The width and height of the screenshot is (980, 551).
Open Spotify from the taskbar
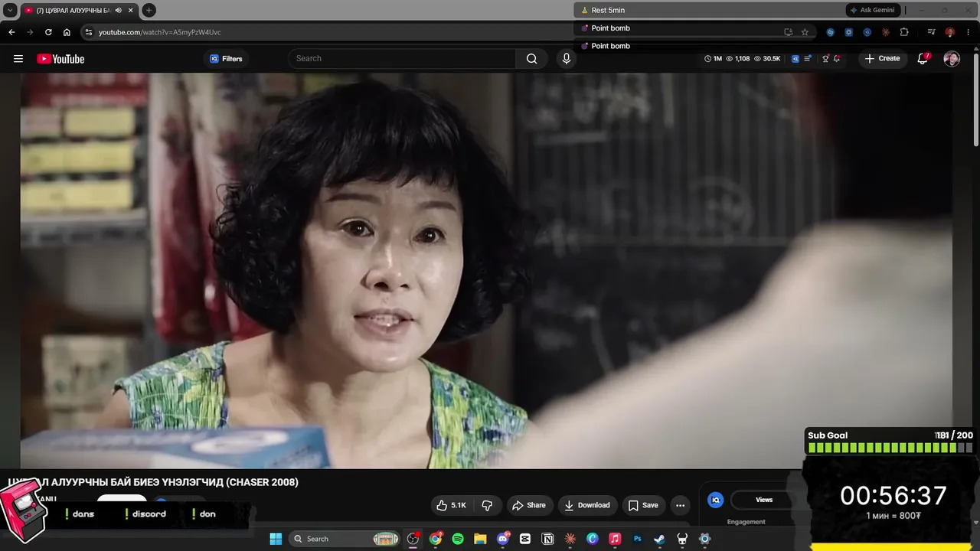(458, 539)
